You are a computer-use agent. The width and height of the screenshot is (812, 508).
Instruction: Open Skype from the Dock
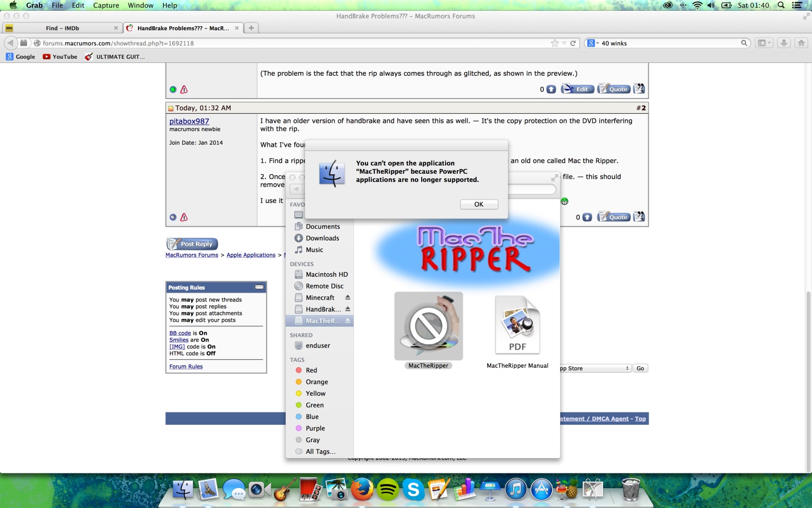pyautogui.click(x=413, y=490)
